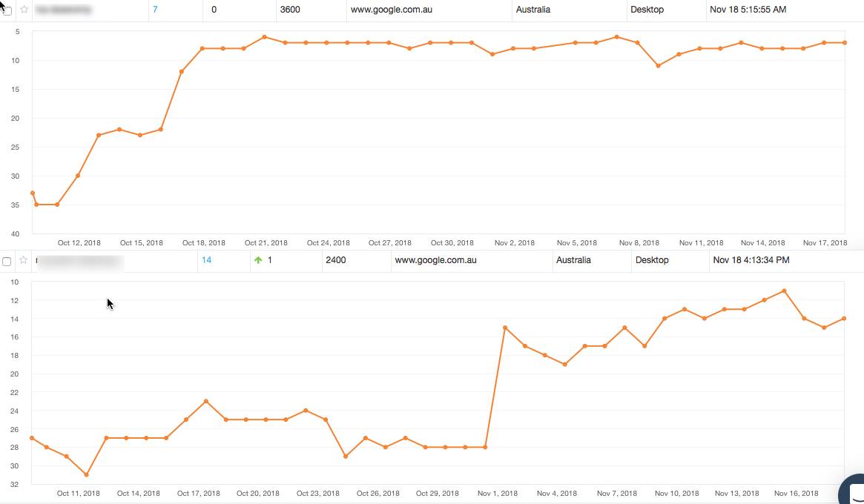Click the green up arrow indicator

click(258, 260)
